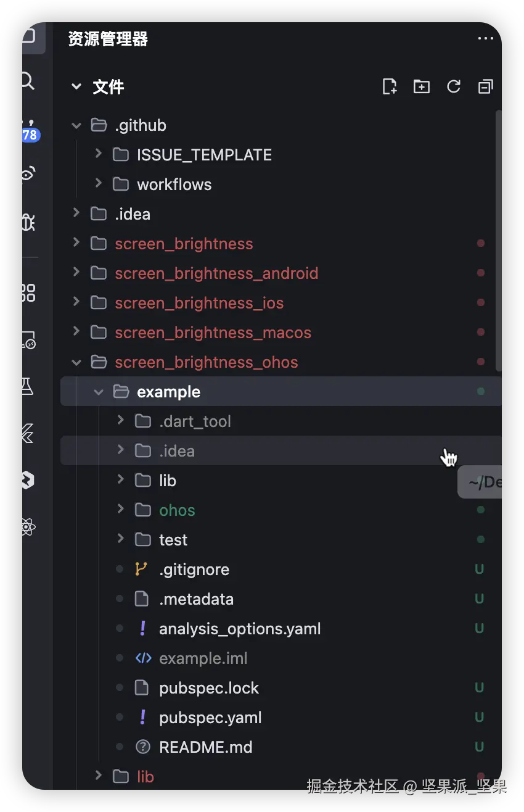This screenshot has width=524, height=812.
Task: Collapse all folders in explorer
Action: [x=486, y=86]
